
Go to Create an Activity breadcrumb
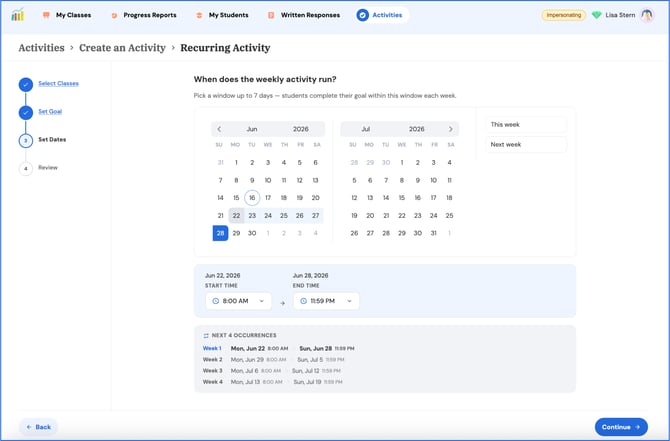(x=122, y=48)
